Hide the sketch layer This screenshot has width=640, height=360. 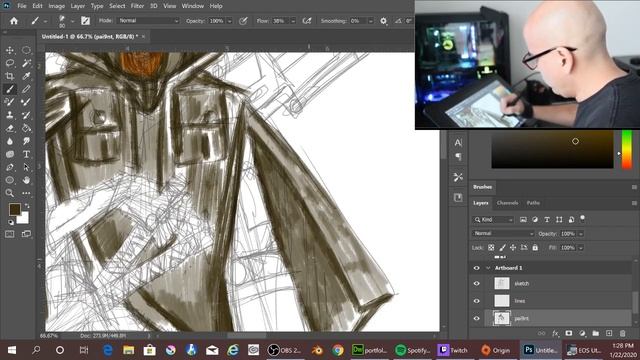pos(476,283)
